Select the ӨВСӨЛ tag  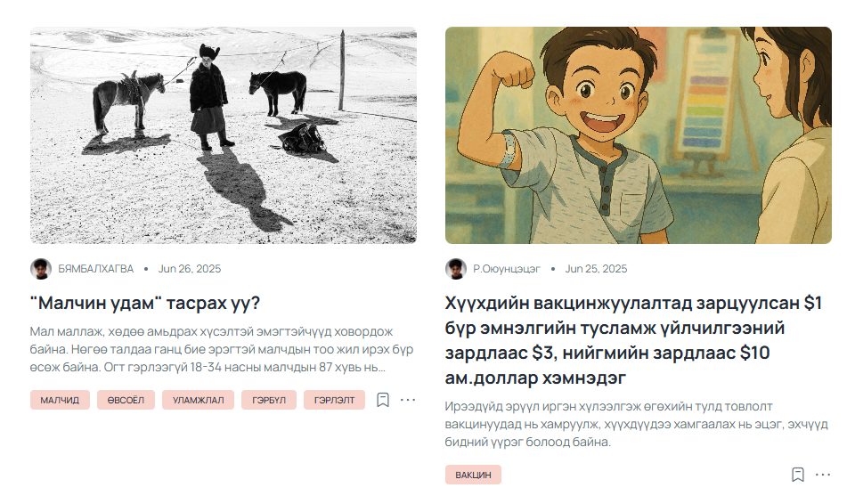(x=126, y=400)
